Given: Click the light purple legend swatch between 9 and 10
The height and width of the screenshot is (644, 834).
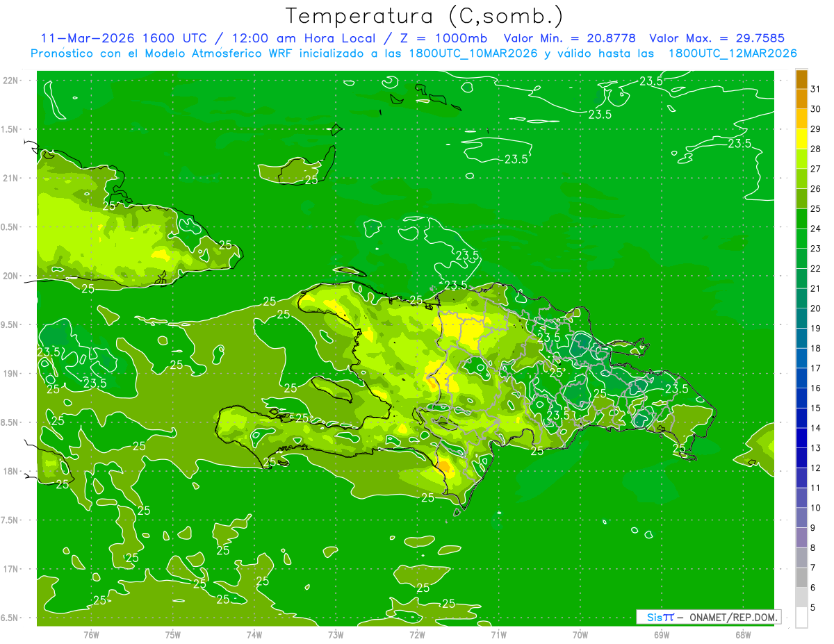Looking at the screenshot, I should (x=801, y=518).
